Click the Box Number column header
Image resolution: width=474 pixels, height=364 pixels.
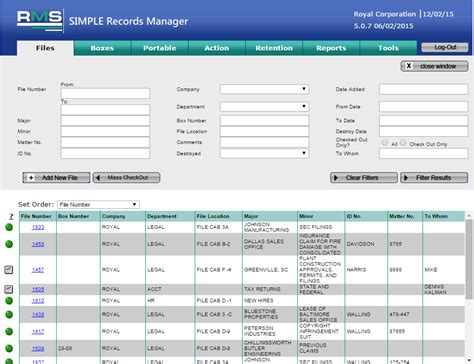[x=78, y=216]
